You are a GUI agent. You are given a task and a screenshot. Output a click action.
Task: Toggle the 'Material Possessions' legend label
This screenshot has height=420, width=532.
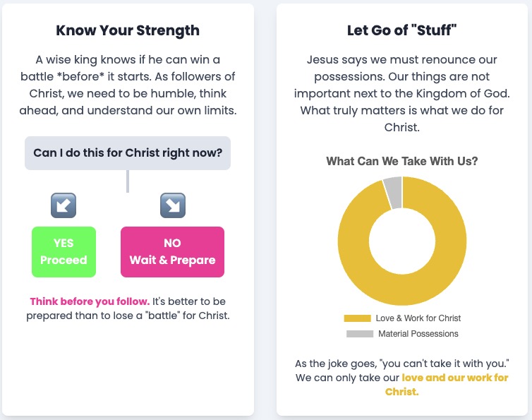(418, 334)
